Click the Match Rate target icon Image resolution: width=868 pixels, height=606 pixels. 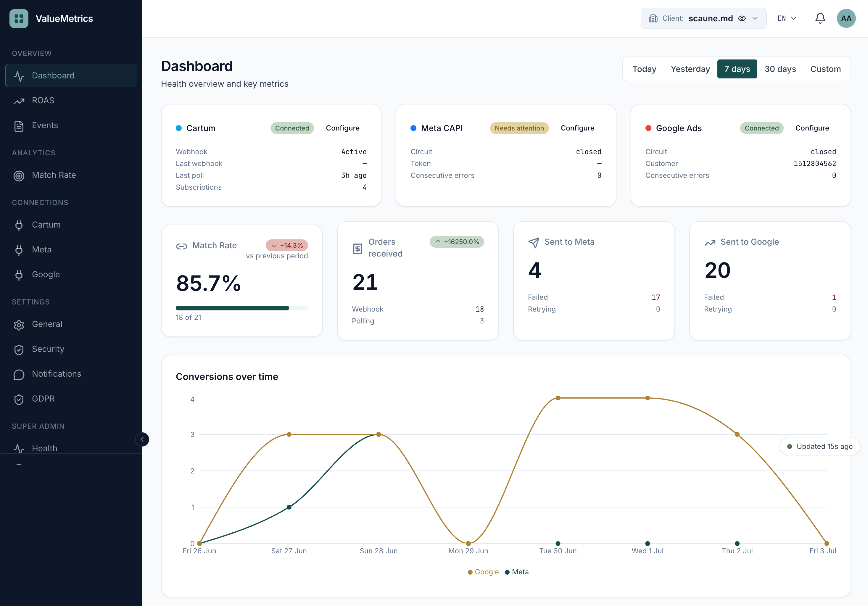(19, 176)
